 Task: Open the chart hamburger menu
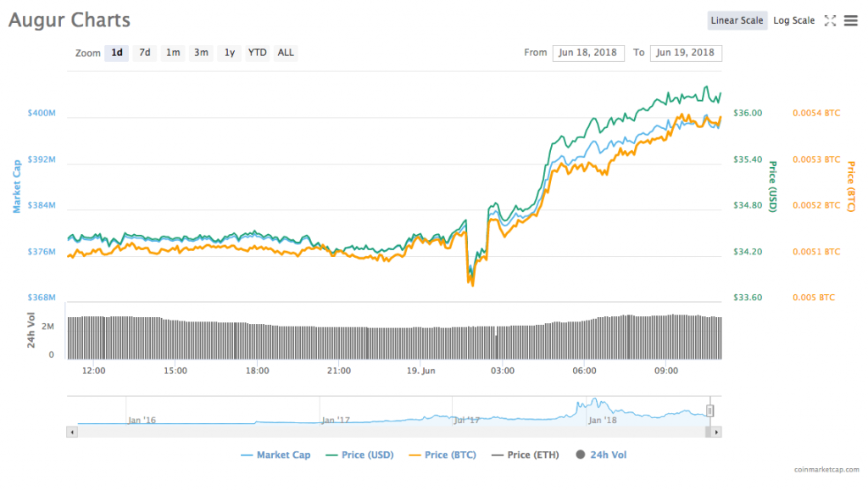pyautogui.click(x=851, y=21)
